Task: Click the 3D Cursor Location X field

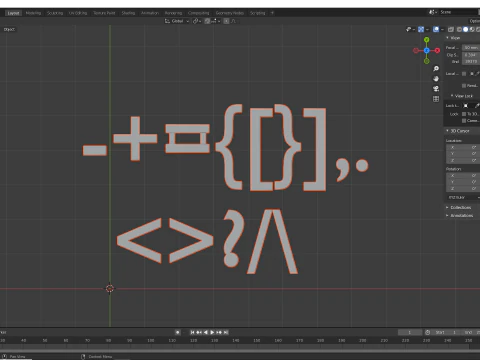Action: [x=463, y=147]
